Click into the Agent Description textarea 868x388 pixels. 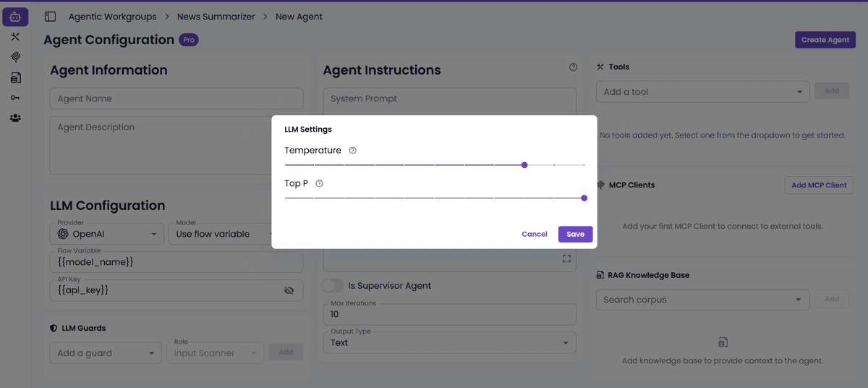[x=176, y=145]
